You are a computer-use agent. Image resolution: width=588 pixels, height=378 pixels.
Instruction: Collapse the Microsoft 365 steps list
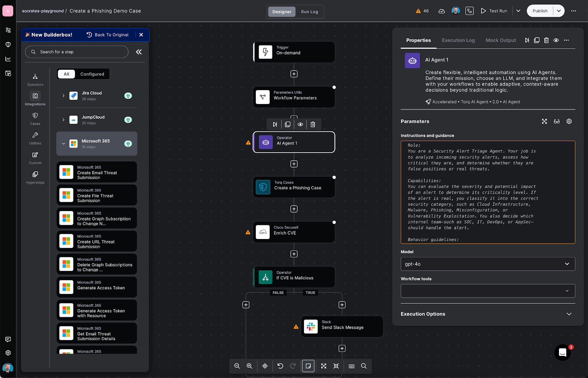click(x=63, y=143)
